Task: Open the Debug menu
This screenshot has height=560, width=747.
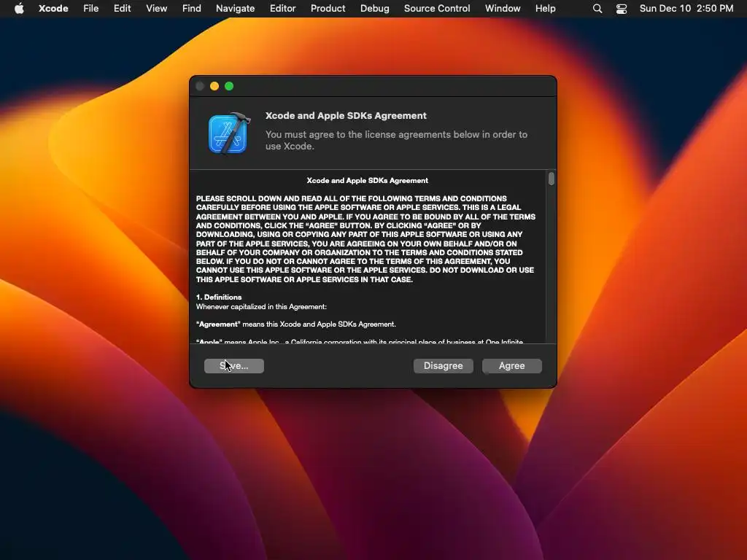Action: coord(374,9)
